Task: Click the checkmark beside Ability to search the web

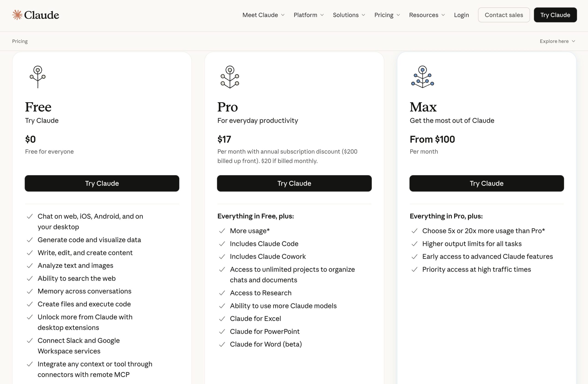Action: tap(30, 278)
